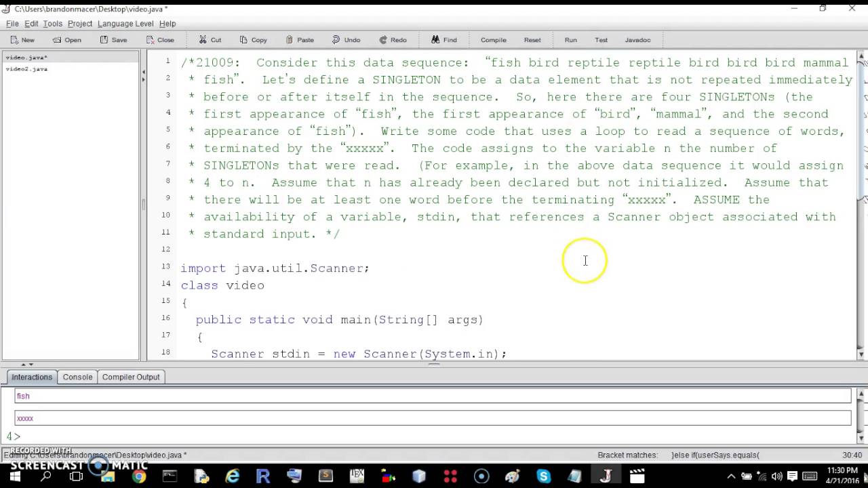Open the Wi-Fi network tray icon
868x488 pixels.
coord(762,476)
